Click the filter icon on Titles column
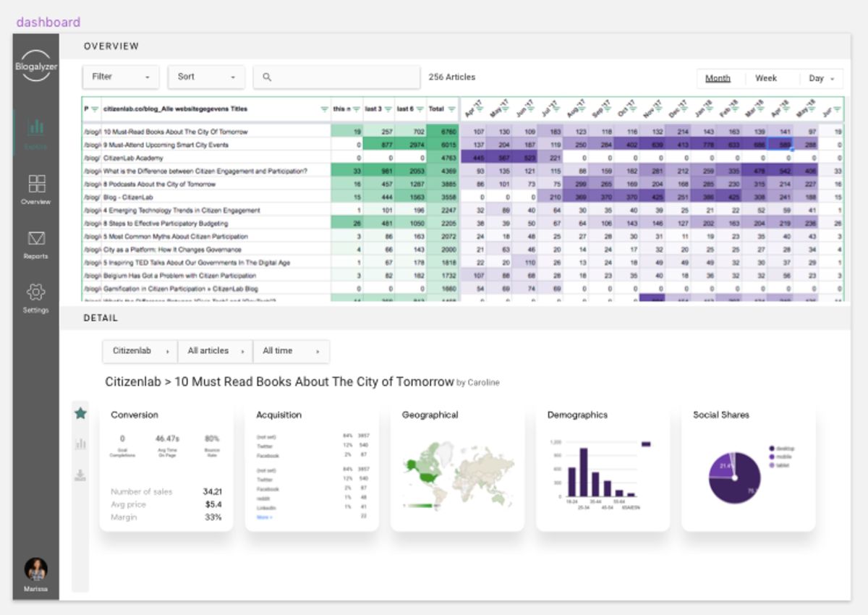The image size is (868, 615). [x=324, y=109]
